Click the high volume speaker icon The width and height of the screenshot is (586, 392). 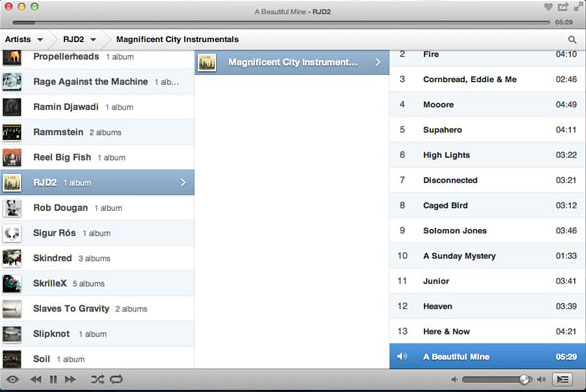point(541,379)
